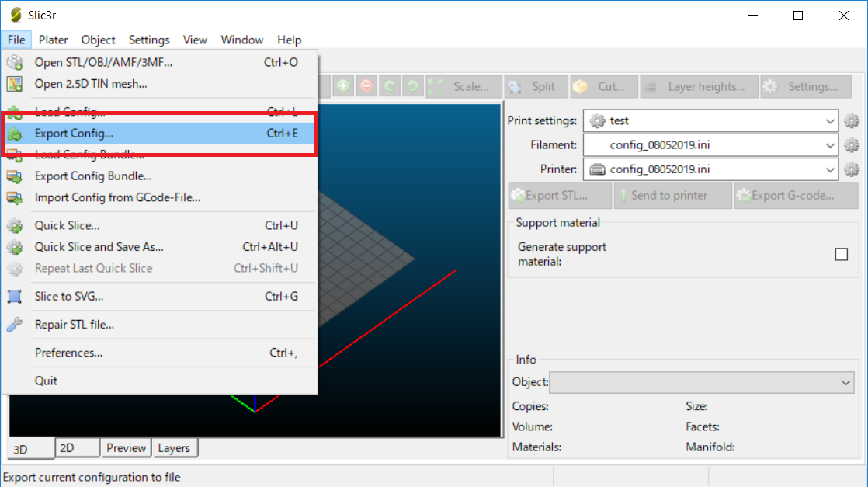
Task: Select the highlighted Export Config... entry
Action: 159,133
